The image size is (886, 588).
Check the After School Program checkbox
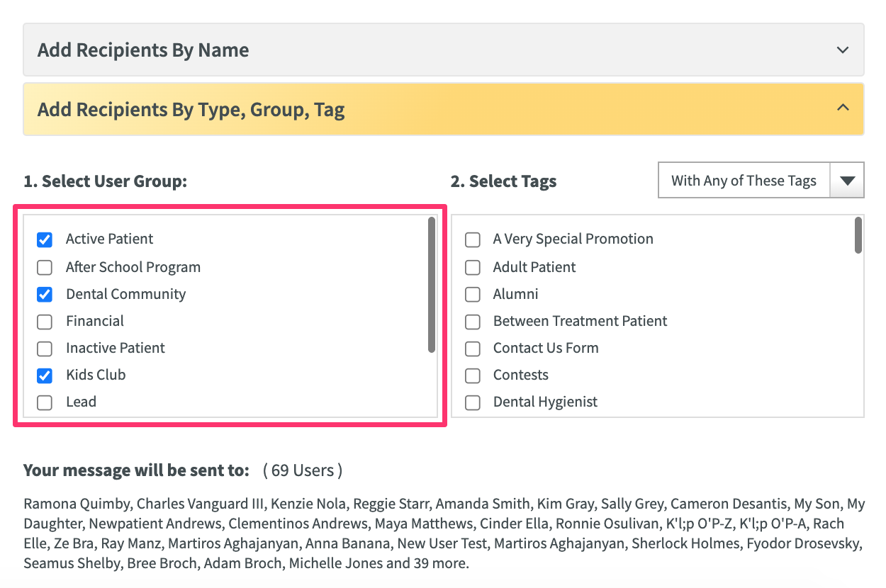coord(45,267)
